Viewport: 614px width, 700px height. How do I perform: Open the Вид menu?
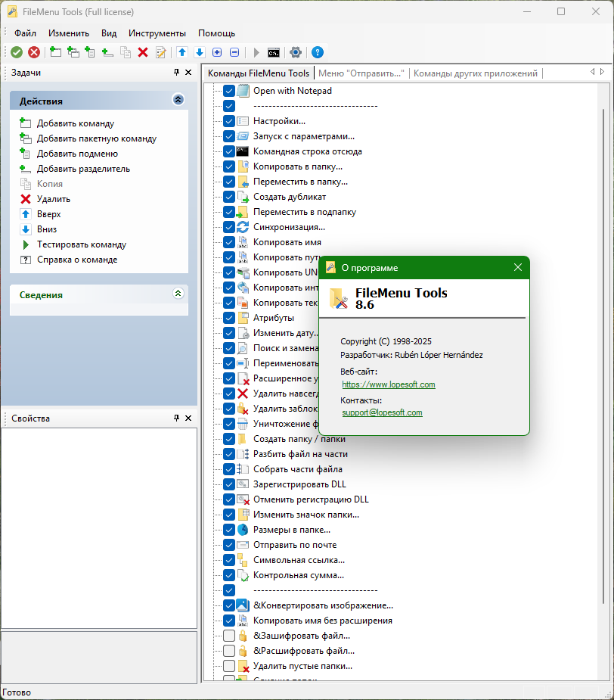click(109, 33)
